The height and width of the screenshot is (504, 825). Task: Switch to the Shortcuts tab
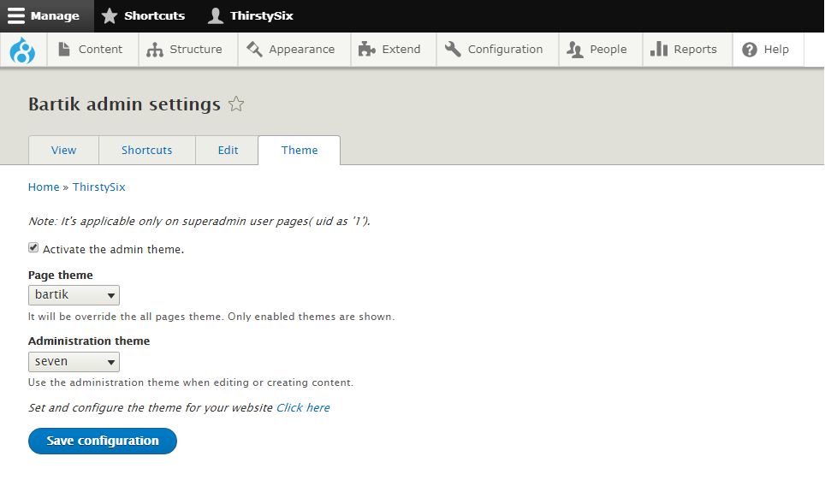click(x=147, y=151)
